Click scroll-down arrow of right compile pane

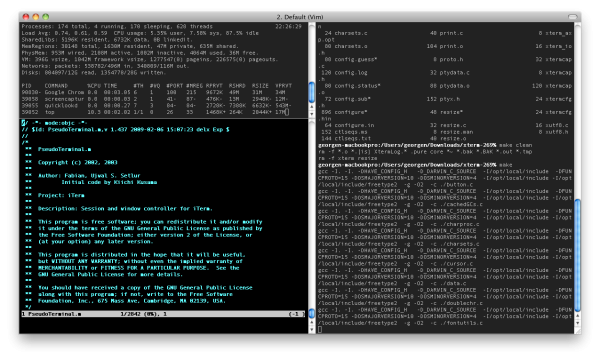click(577, 323)
